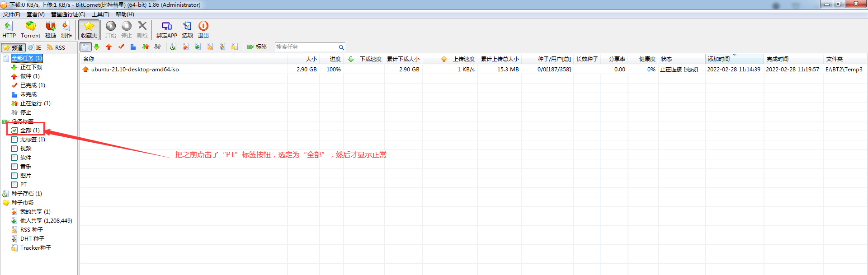Delete task with 删除 button
The image size is (868, 275).
[x=142, y=30]
